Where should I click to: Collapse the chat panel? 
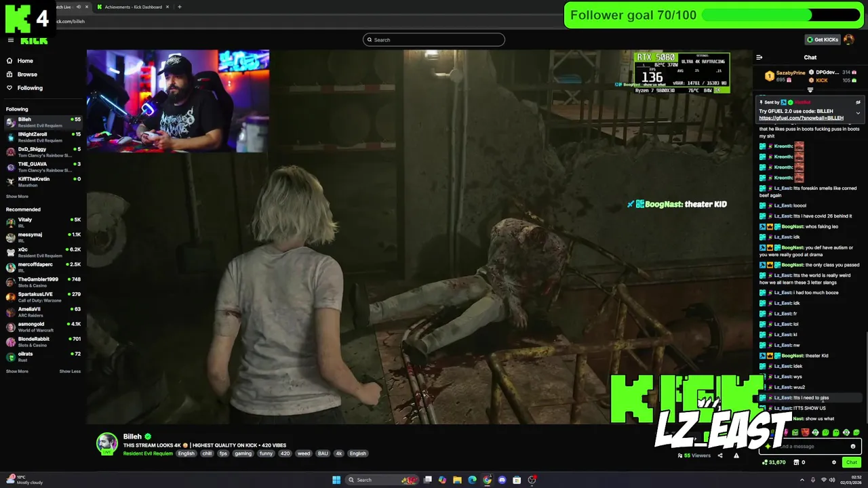[759, 58]
